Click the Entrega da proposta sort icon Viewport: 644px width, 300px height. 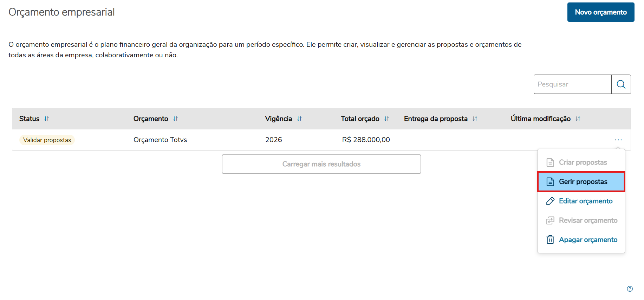pos(475,119)
